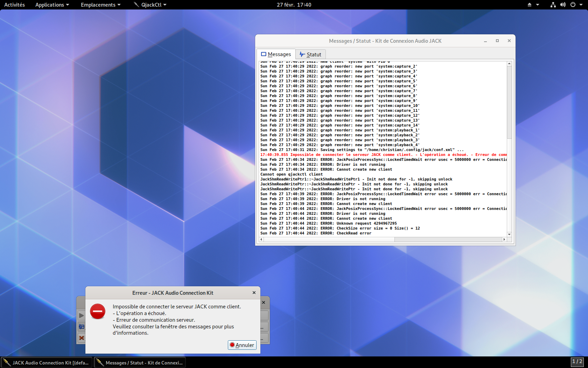Select the Messages tab
The width and height of the screenshot is (588, 368).
point(276,54)
